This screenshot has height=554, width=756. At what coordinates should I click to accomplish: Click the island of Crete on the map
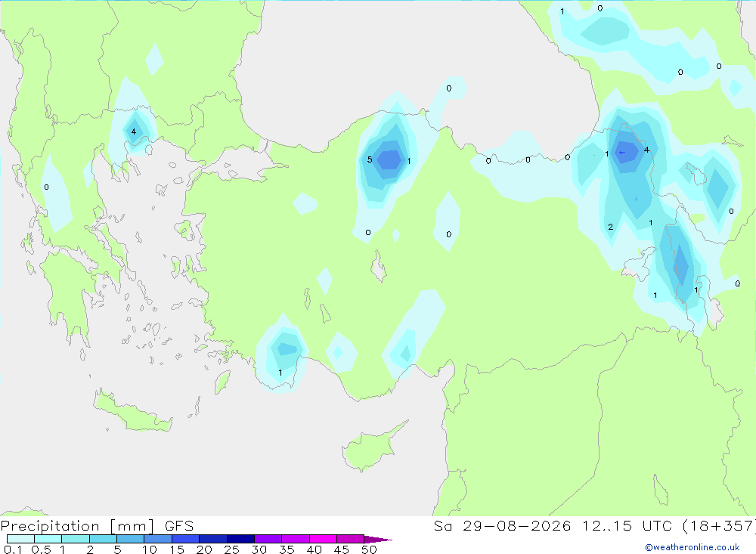(132, 411)
